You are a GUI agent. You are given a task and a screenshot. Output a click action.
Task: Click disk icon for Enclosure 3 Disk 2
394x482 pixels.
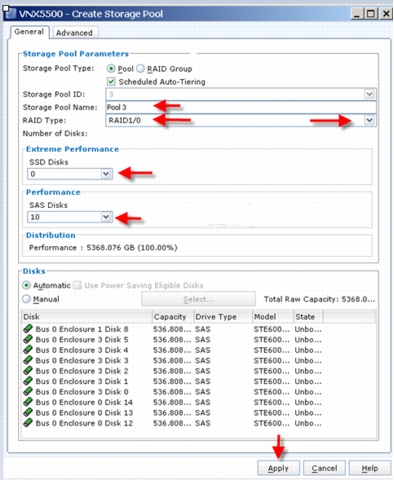point(28,371)
